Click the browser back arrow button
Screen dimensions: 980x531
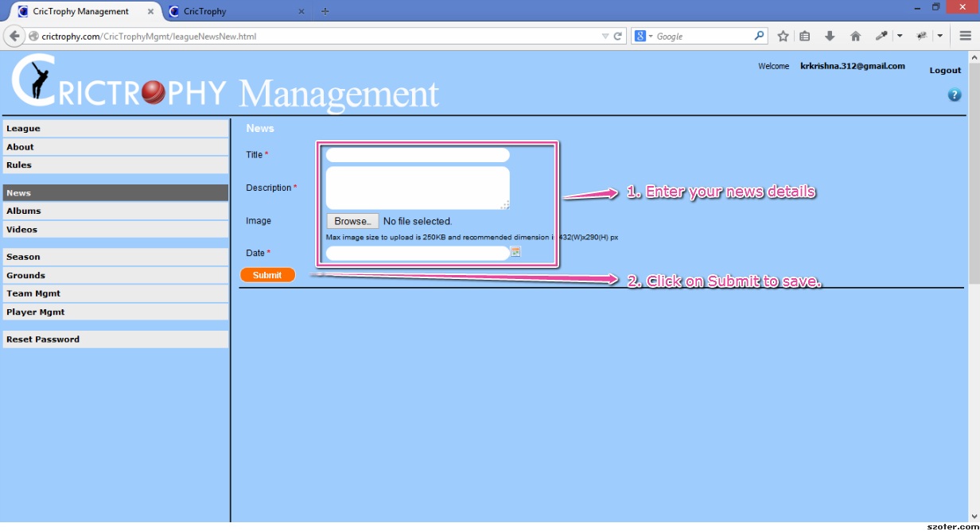click(x=14, y=36)
